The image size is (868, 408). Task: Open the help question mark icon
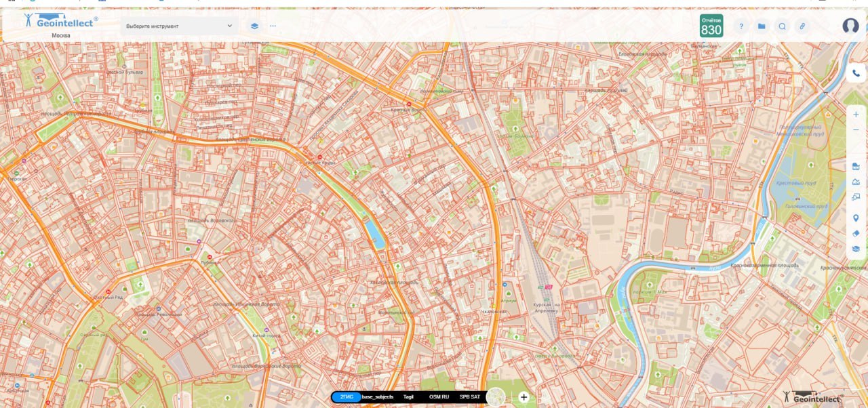point(741,26)
